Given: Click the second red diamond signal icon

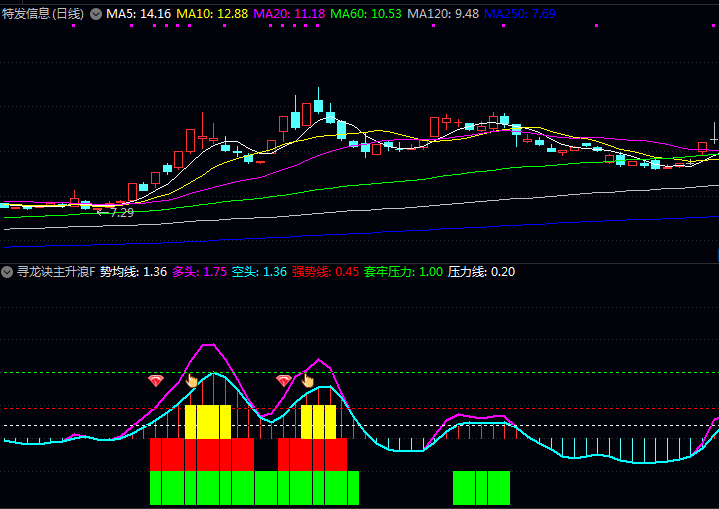Looking at the screenshot, I should coord(284,380).
